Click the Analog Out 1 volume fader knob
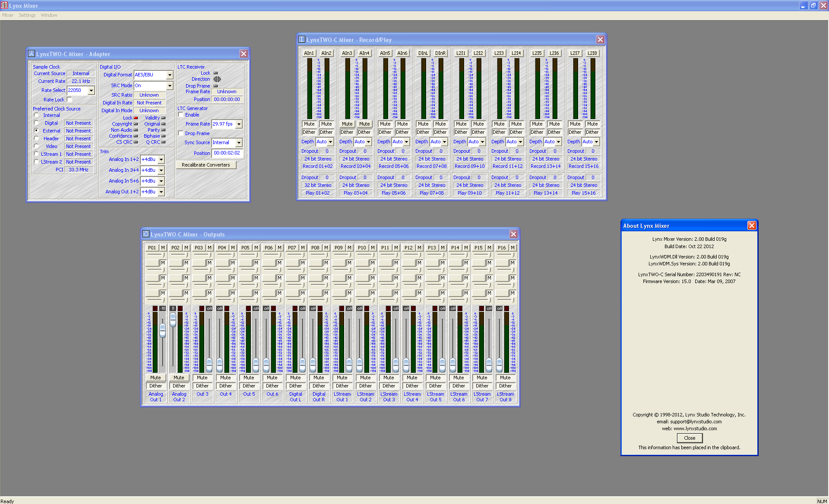Screen dimensions: 829x504 162,331
